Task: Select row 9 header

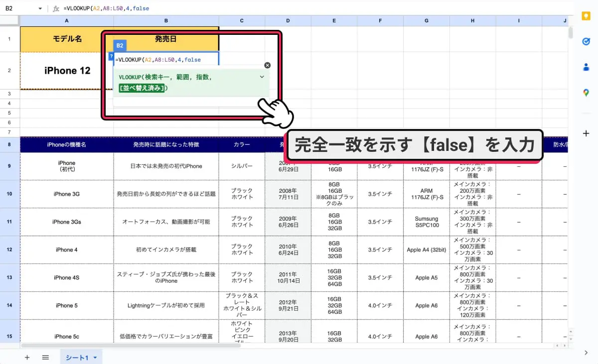Action: (x=10, y=166)
